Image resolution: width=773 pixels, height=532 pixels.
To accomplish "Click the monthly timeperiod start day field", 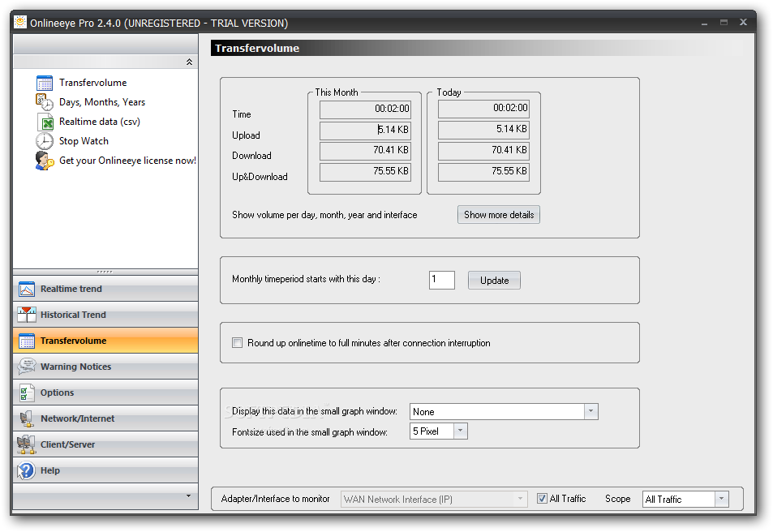I will [x=442, y=280].
